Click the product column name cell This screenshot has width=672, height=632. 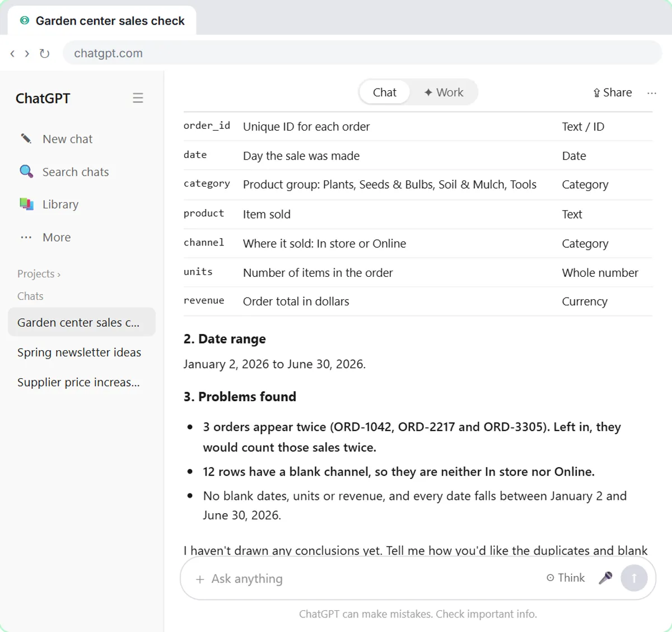pyautogui.click(x=204, y=213)
